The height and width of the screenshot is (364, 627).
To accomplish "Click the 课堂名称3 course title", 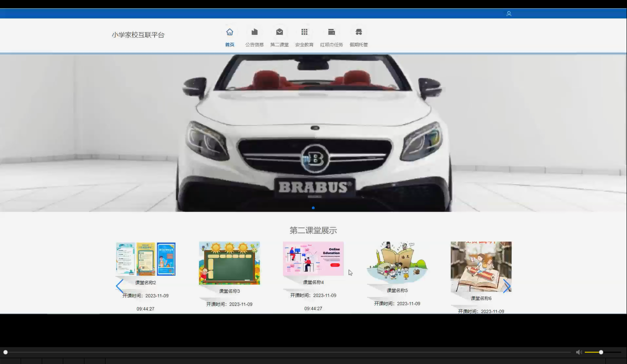I will [x=230, y=291].
